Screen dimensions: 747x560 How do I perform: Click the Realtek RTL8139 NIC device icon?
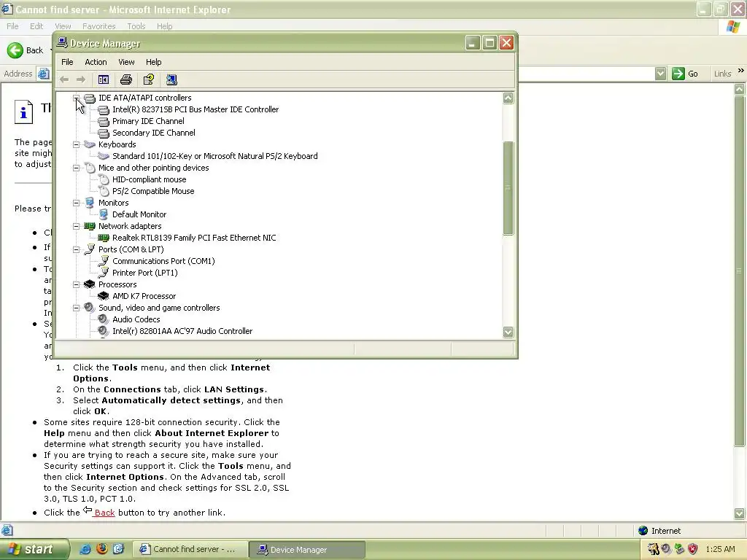click(x=104, y=238)
